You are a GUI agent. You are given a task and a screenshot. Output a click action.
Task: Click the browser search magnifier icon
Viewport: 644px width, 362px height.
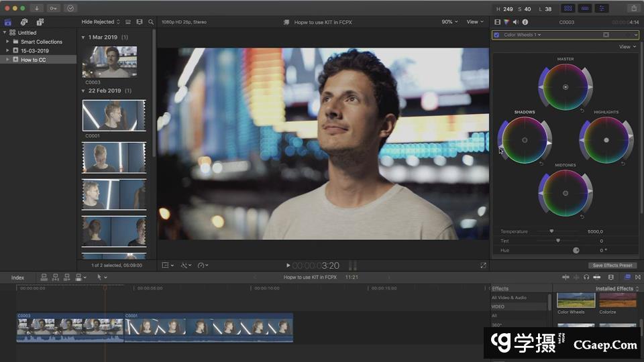point(151,22)
